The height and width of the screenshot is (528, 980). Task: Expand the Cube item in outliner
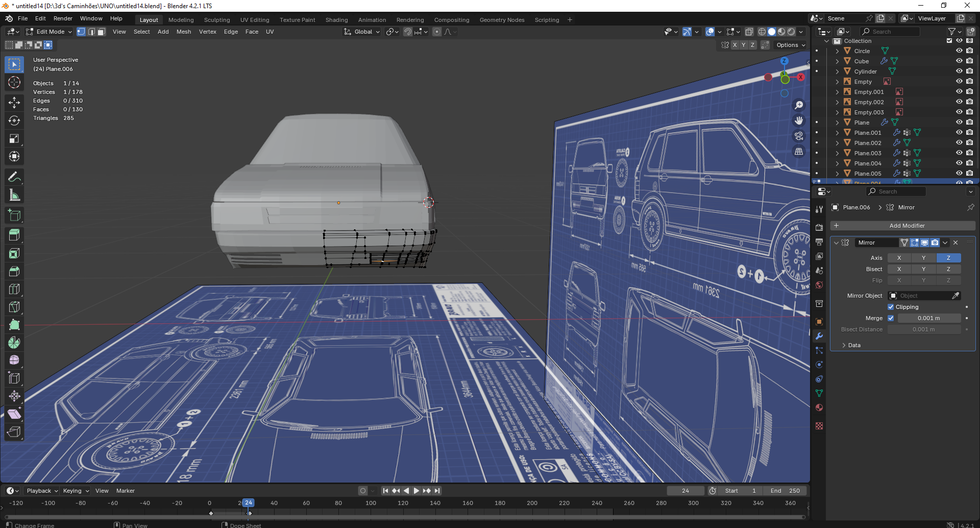click(x=837, y=61)
